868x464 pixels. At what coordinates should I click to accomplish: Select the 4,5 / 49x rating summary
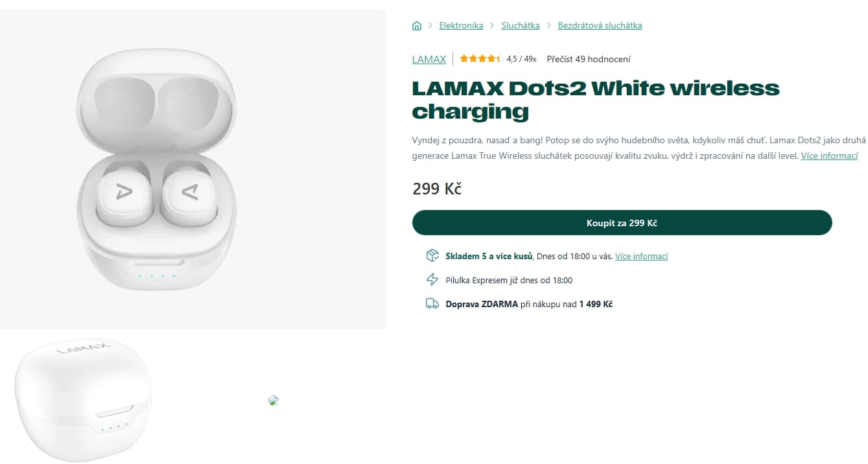(521, 58)
